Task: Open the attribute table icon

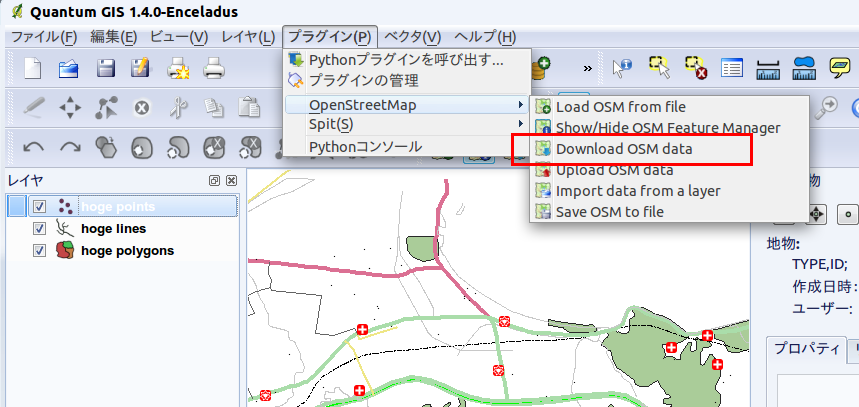Action: pos(732,69)
